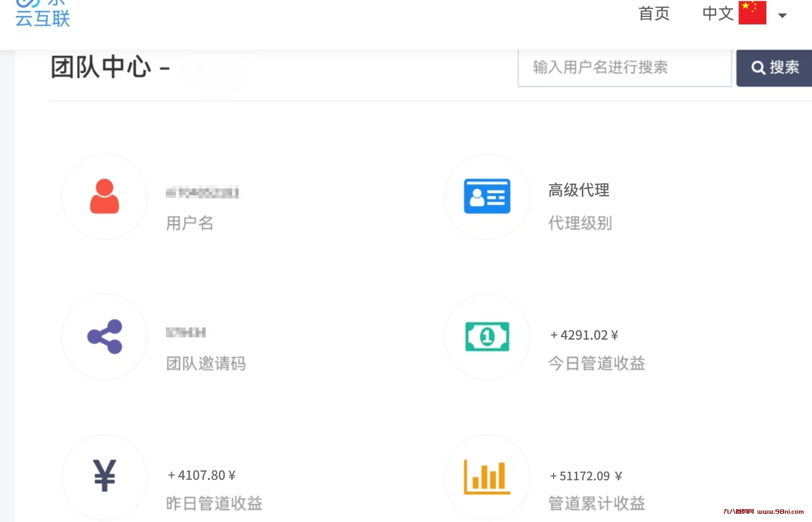Click the blurred username value
Screen dimensions: 812x522
202,193
